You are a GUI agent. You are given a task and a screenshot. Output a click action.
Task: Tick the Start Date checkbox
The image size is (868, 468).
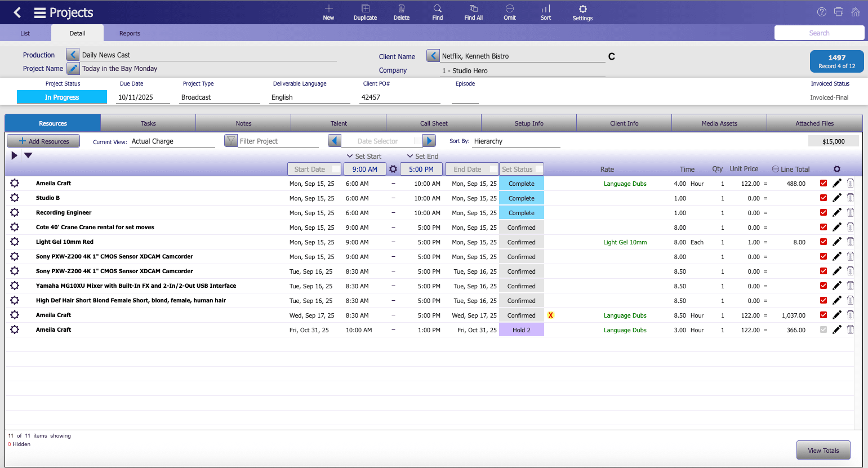click(336, 169)
